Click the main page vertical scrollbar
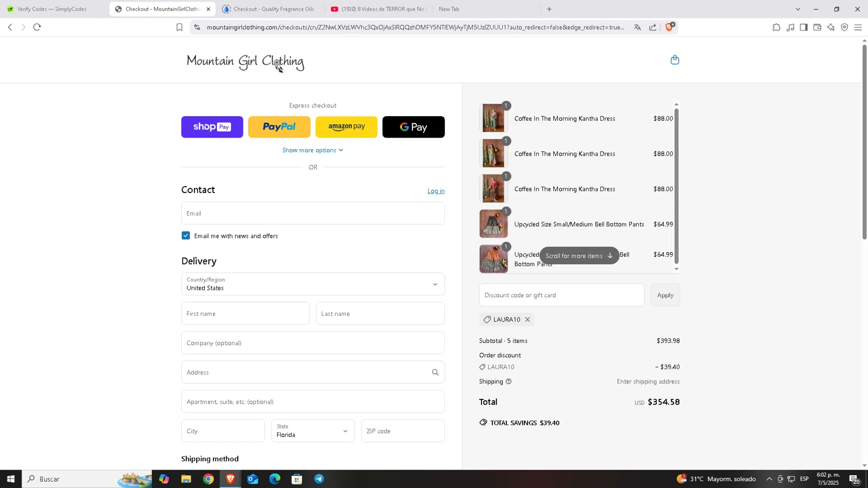 tap(865, 142)
